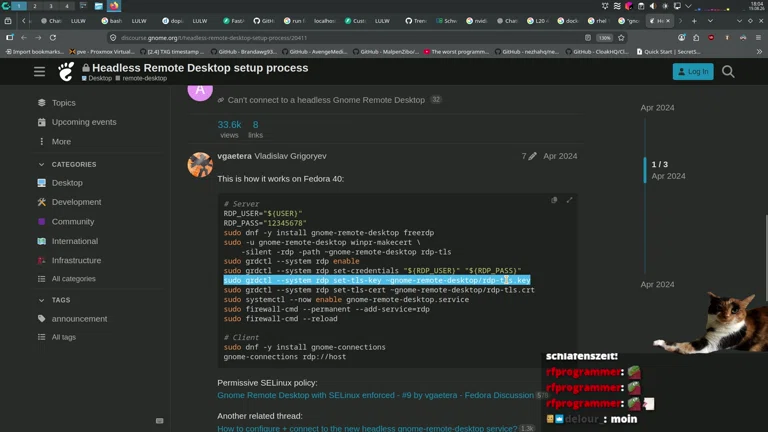The image size is (768, 432).
Task: Close the current Headless browser tab
Action: point(668,21)
